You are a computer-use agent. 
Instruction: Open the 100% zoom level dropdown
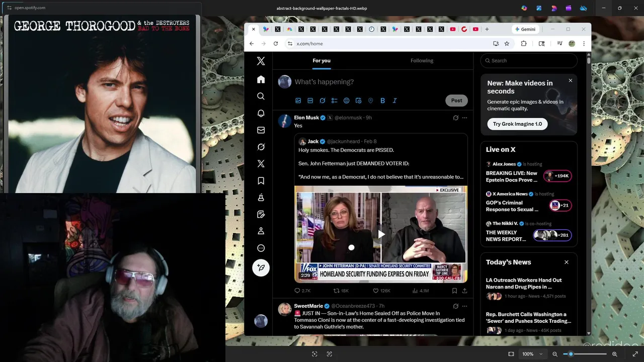coord(531,354)
